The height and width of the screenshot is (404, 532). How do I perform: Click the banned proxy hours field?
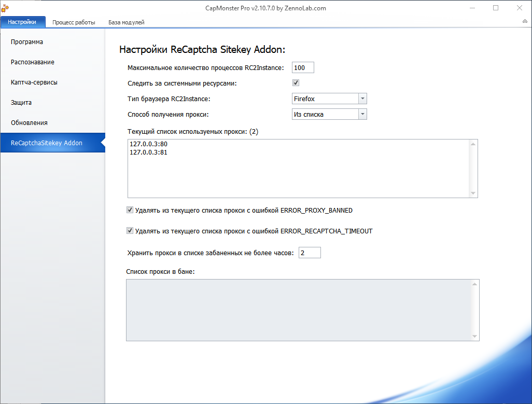310,253
